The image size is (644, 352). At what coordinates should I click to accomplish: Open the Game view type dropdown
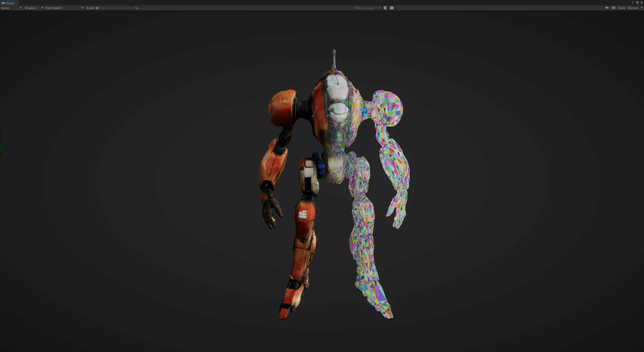coord(11,8)
